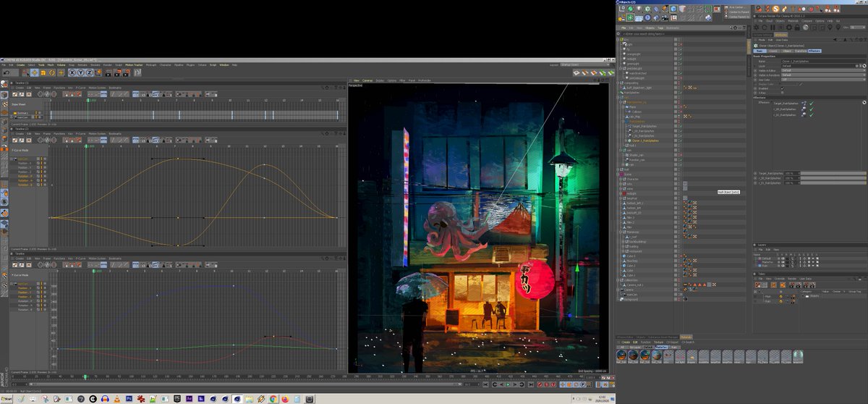Click the Light object icon in Objects toolbar
The width and height of the screenshot is (868, 404).
coord(639,9)
